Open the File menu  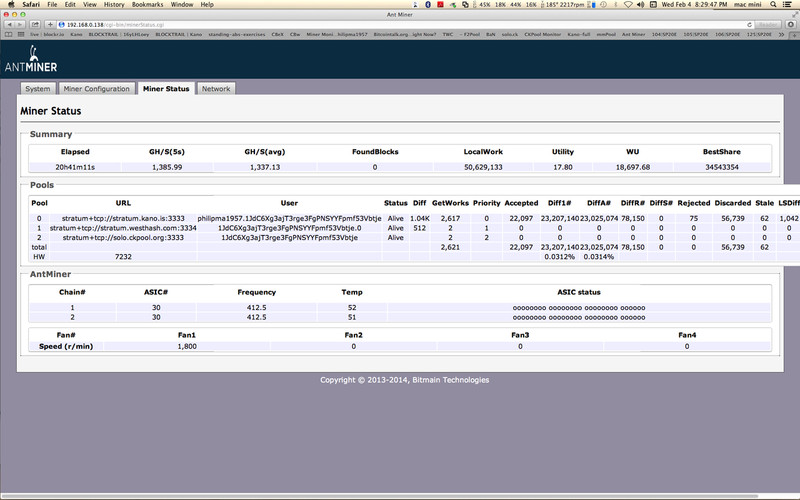click(52, 4)
